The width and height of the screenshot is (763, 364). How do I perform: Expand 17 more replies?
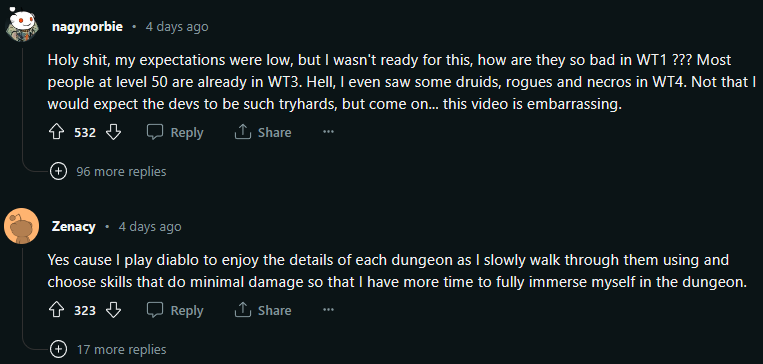tap(109, 349)
